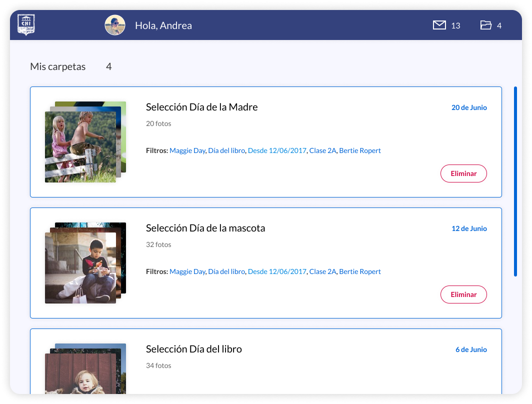Open the folders icon in header
The image size is (532, 404).
click(486, 25)
